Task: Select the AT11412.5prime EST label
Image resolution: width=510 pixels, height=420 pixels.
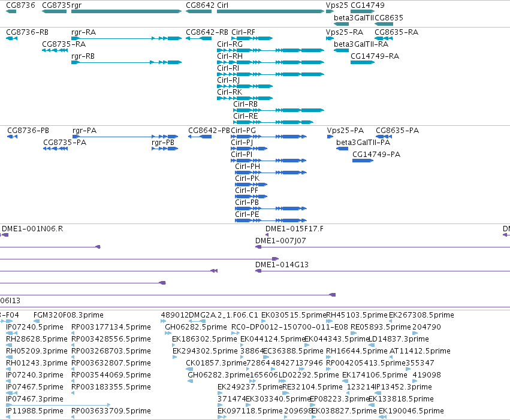Action: pos(420,352)
